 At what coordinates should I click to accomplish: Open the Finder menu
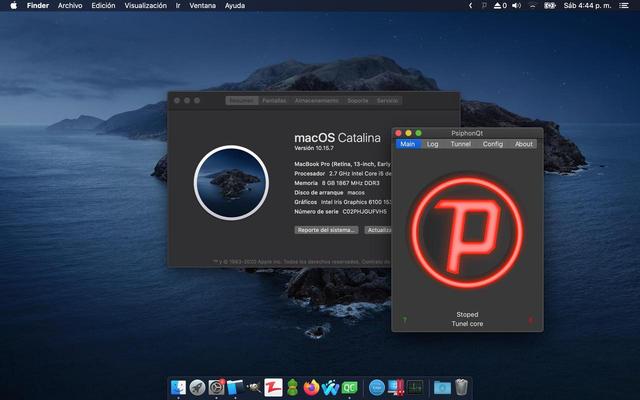(38, 5)
